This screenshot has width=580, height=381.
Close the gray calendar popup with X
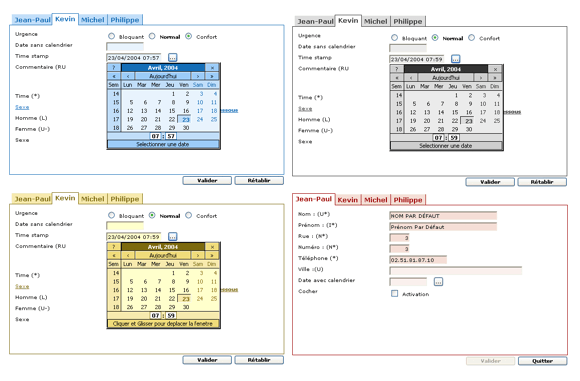coord(495,69)
